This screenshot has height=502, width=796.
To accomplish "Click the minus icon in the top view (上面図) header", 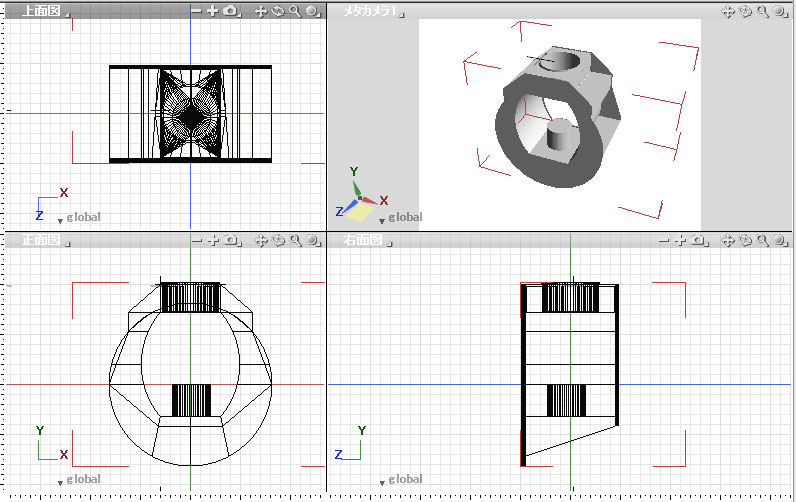I will click(196, 11).
